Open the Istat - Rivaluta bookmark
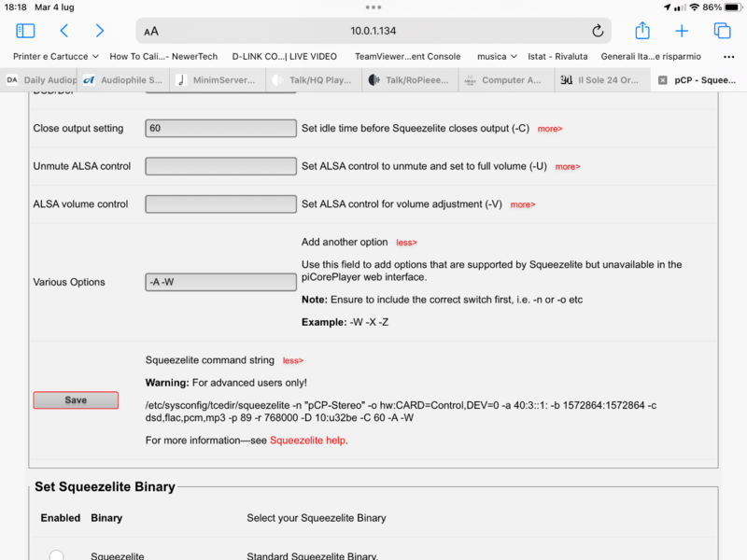Image resolution: width=747 pixels, height=560 pixels. point(560,56)
